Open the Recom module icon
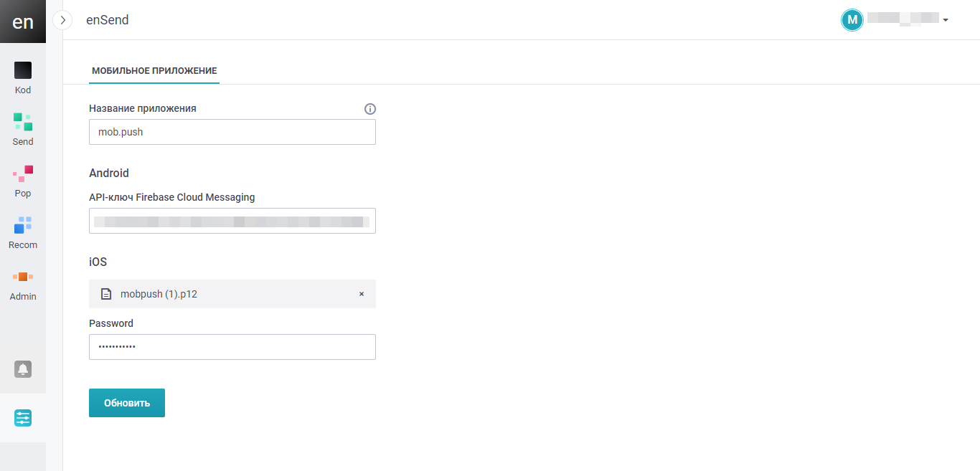Screen dimensions: 980x471 [x=23, y=225]
